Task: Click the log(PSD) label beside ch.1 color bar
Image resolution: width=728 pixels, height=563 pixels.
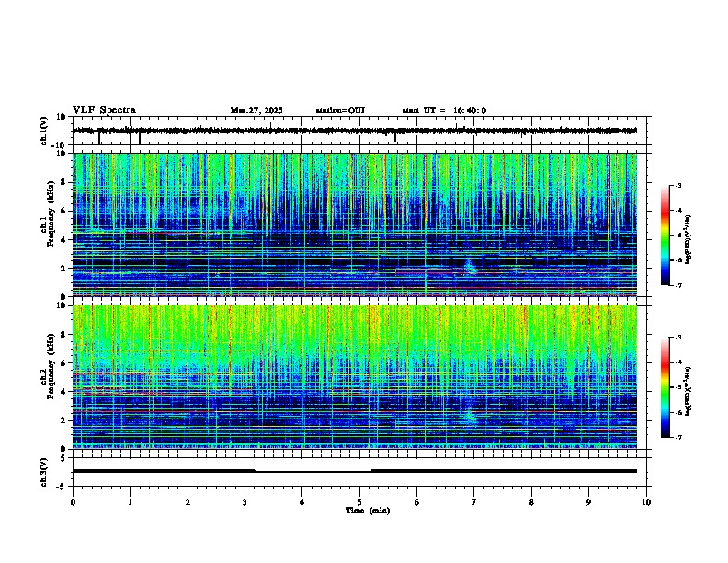Action: (x=688, y=240)
